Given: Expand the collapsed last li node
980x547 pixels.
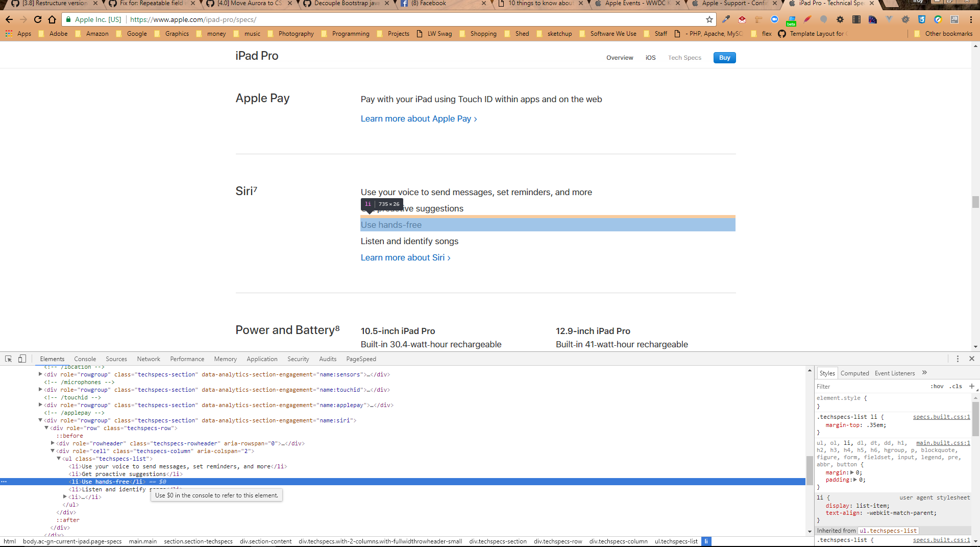Looking at the screenshot, I should coord(65,497).
